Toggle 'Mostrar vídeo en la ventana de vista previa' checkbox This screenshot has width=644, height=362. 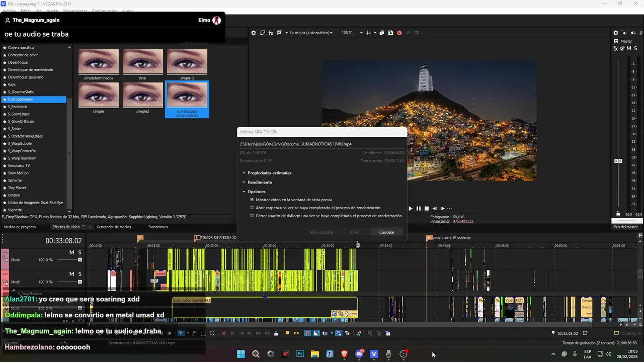[x=252, y=200]
